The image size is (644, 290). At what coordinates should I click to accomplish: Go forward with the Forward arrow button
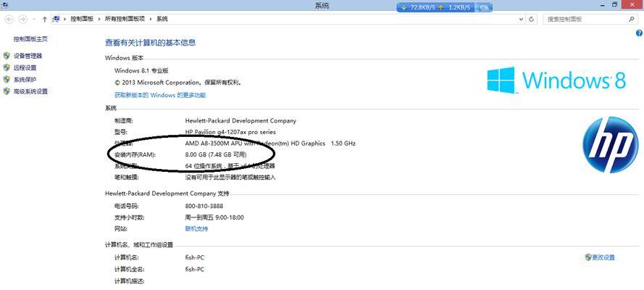pos(23,20)
